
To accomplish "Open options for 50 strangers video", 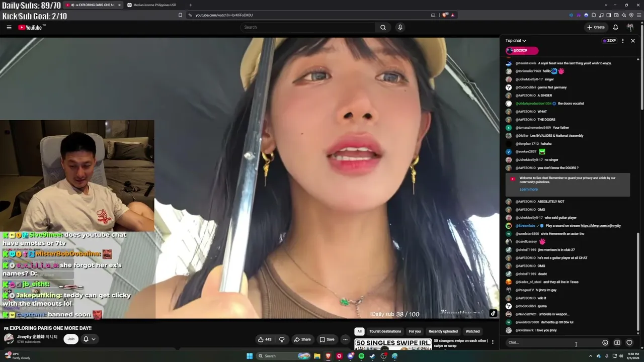I will pyautogui.click(x=493, y=342).
